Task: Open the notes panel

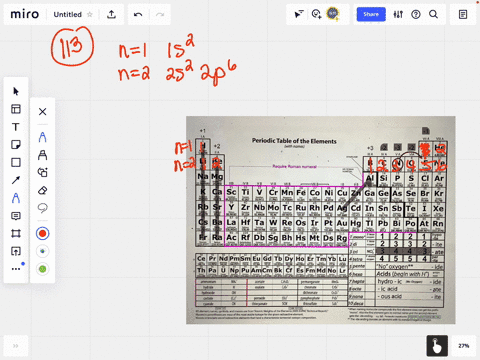Action: (x=463, y=14)
